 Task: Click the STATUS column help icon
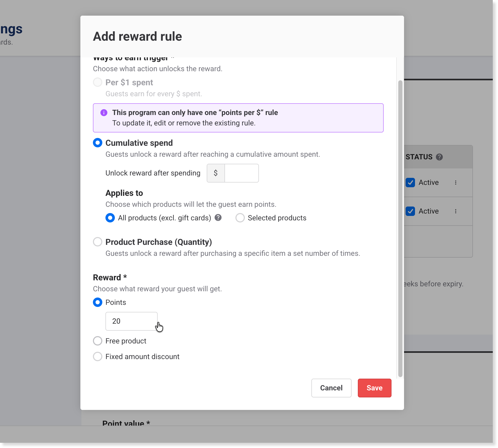point(439,157)
